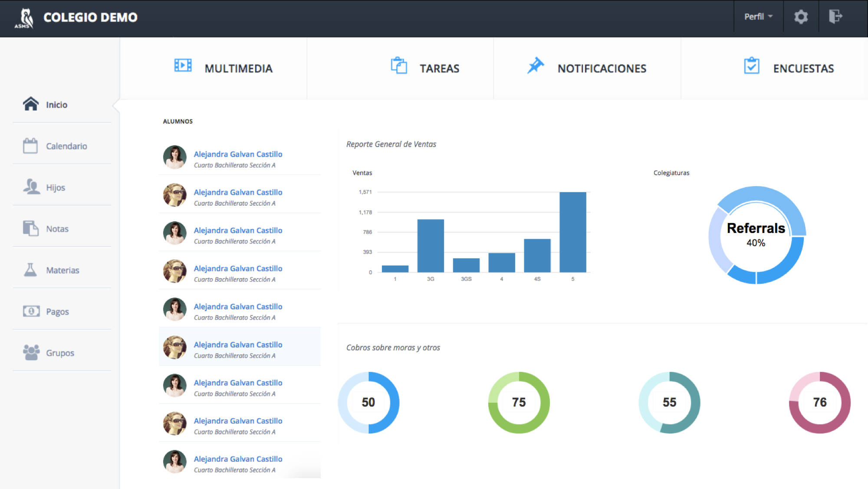Viewport: 868px width, 489px height.
Task: Click the Encuestas checklist icon
Action: click(x=751, y=66)
